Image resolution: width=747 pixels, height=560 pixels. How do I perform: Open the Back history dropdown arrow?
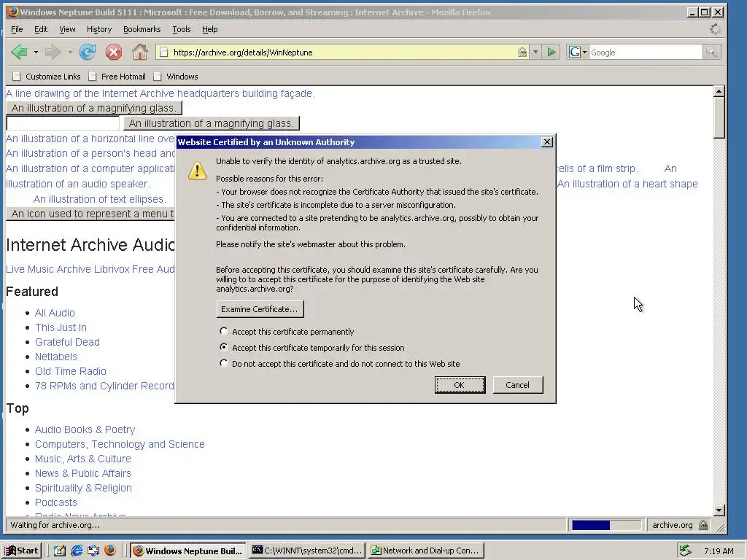pyautogui.click(x=36, y=52)
